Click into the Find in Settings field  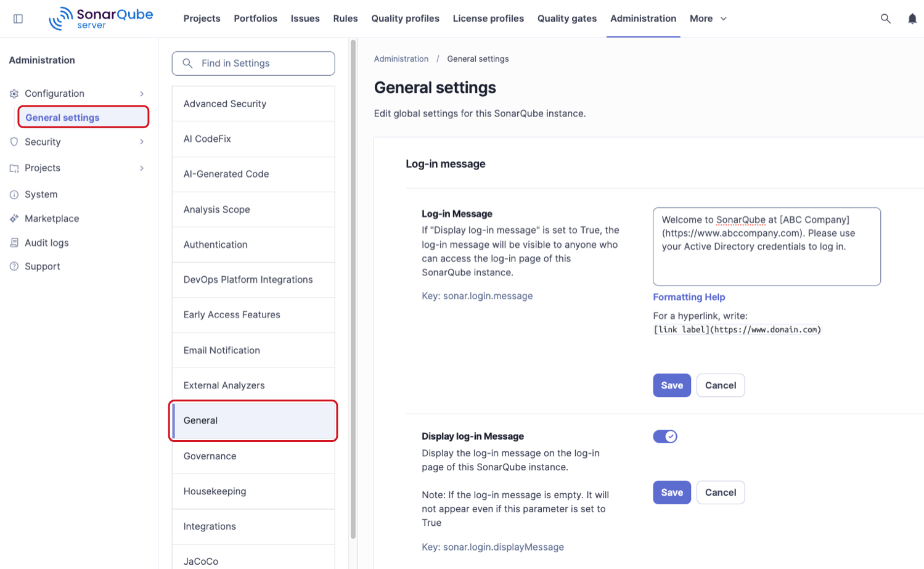tap(253, 63)
